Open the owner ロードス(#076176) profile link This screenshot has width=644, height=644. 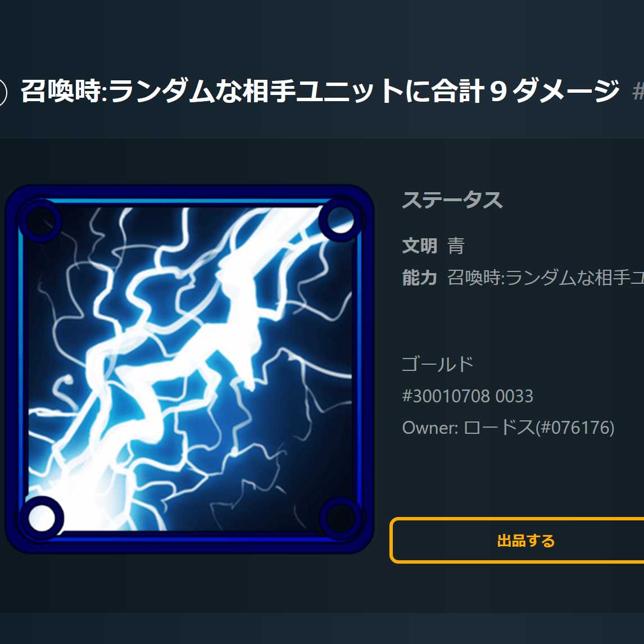539,428
